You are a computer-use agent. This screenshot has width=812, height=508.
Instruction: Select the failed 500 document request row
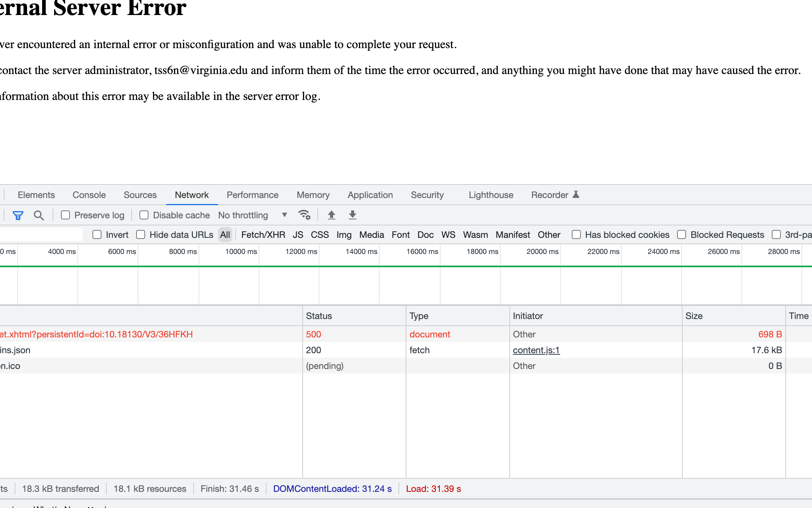(x=96, y=334)
